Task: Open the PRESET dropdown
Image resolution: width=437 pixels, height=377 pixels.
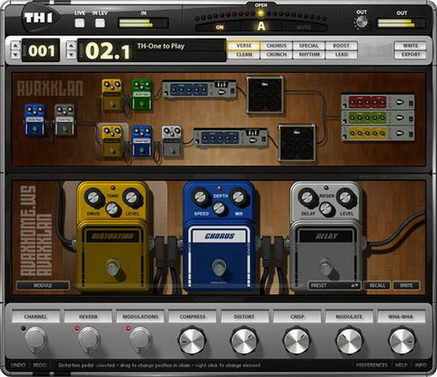Action: [334, 285]
